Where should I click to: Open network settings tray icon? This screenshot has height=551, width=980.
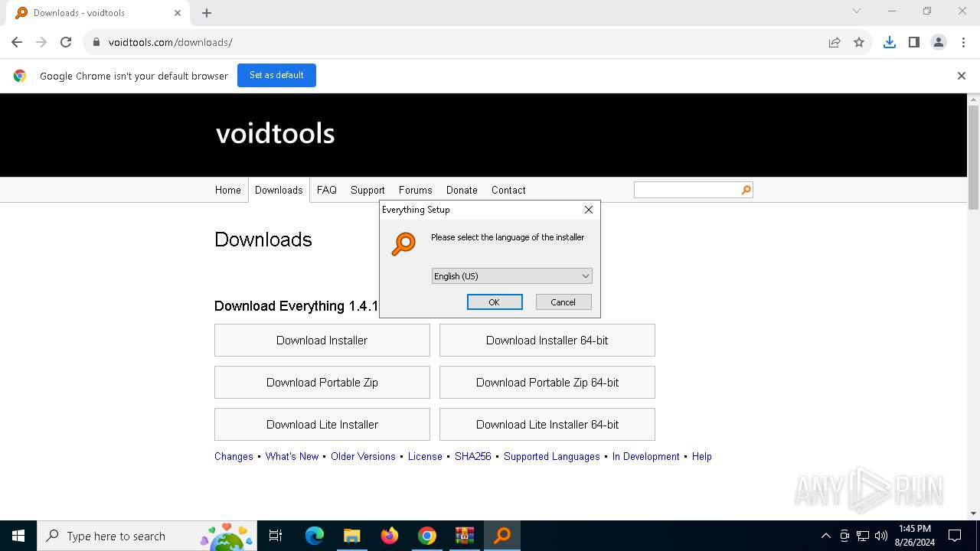[863, 536]
